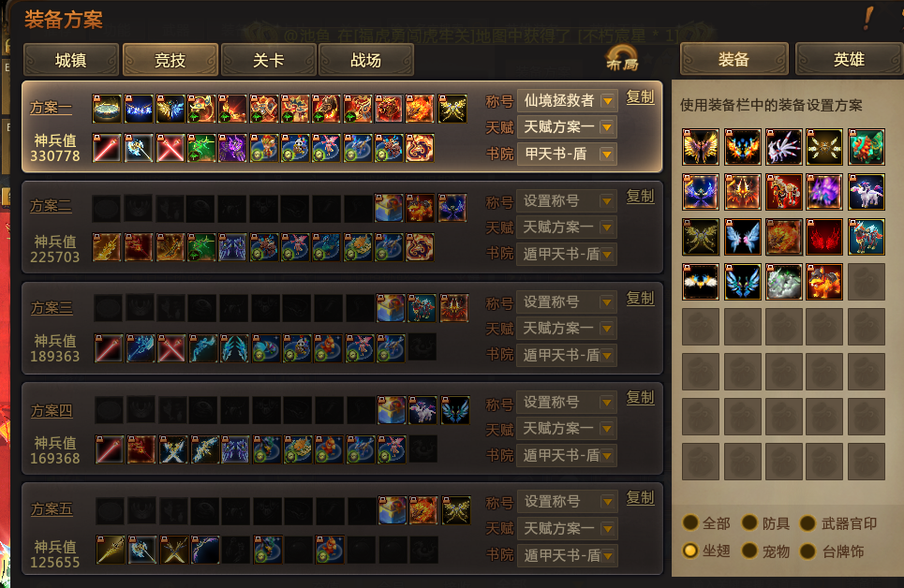Screen dimensions: 904x588
Task: Select the treasure chest icon in 方案二
Action: pos(389,208)
